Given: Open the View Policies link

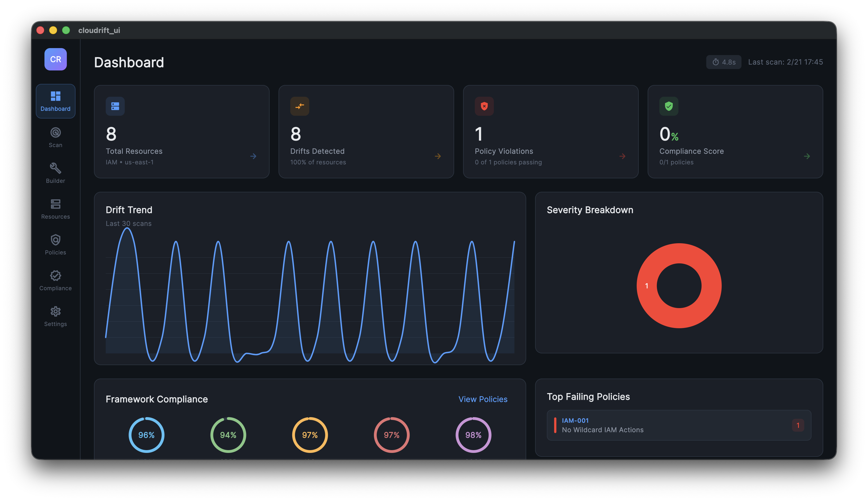Looking at the screenshot, I should 483,399.
